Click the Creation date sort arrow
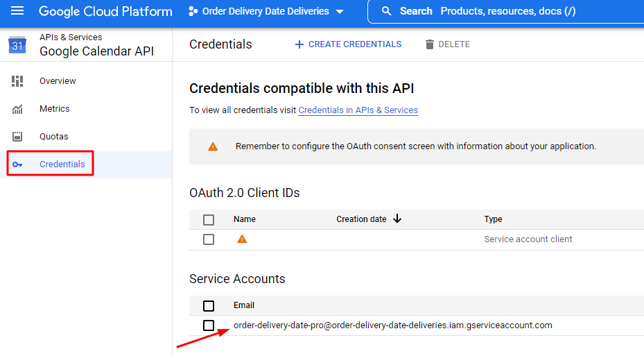Viewport: 644px width, 356px height. (x=397, y=219)
